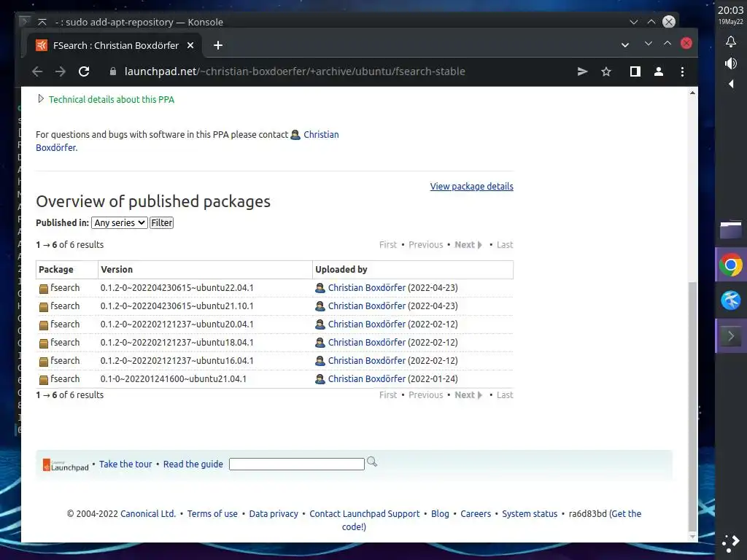Click the share page icon in the address bar
The width and height of the screenshot is (747, 560).
point(582,71)
